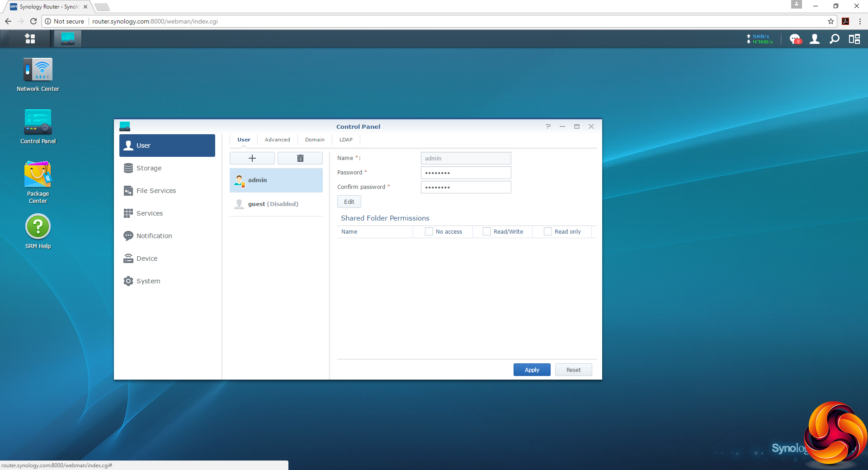The image size is (868, 470).
Task: Open the user options person icon
Action: (814, 39)
